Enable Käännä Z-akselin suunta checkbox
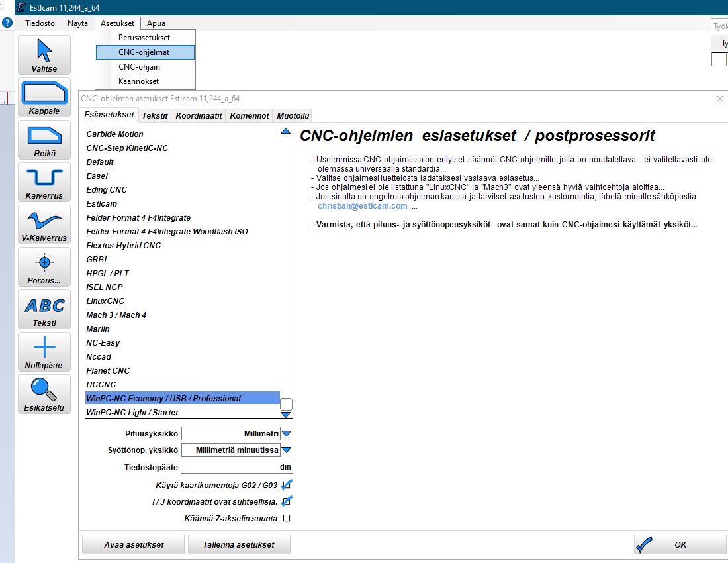 tap(287, 518)
